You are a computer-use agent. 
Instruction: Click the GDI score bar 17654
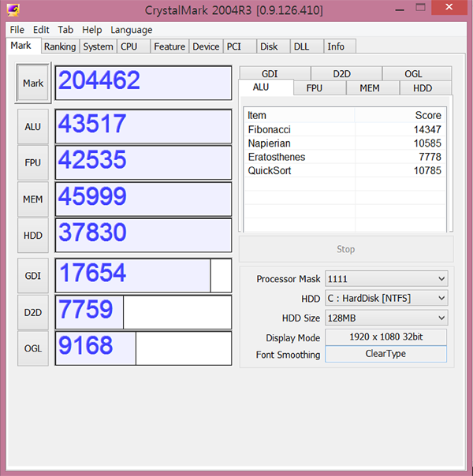click(143, 276)
